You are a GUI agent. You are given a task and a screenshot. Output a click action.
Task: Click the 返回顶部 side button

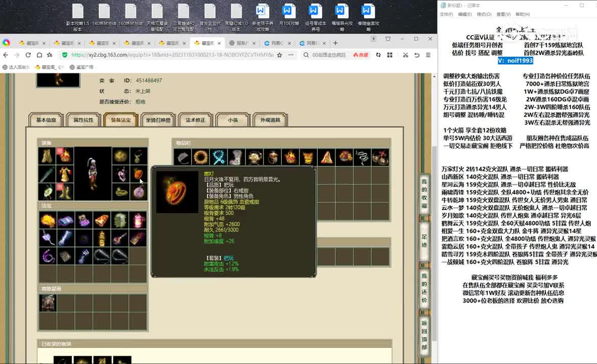pos(424,335)
